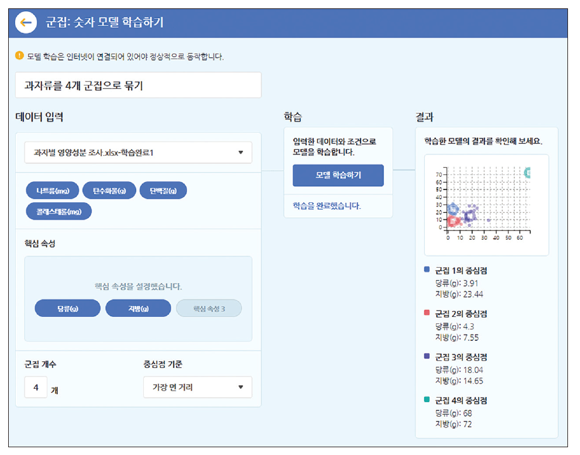Click the empty 핵심 속성 3 slot

pos(209,309)
